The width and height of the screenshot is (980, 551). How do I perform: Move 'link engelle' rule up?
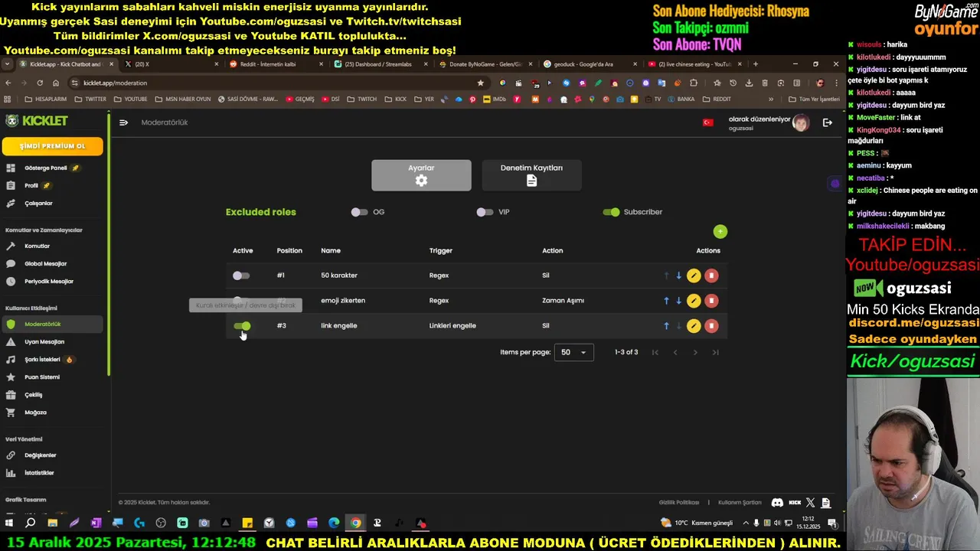666,326
